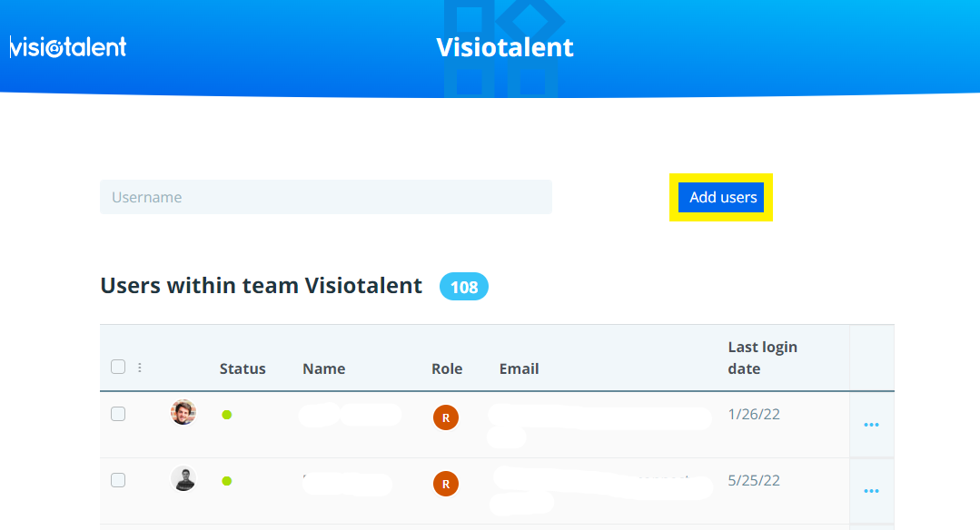Viewport: 980px width, 530px height.
Task: Open the three-dot menu for the 5/25/22 row
Action: [871, 491]
